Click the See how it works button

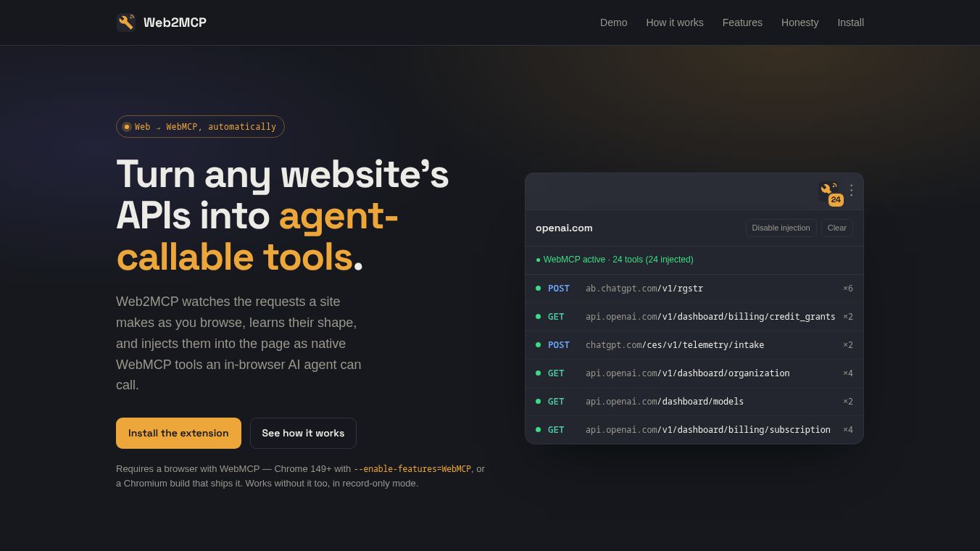(303, 433)
